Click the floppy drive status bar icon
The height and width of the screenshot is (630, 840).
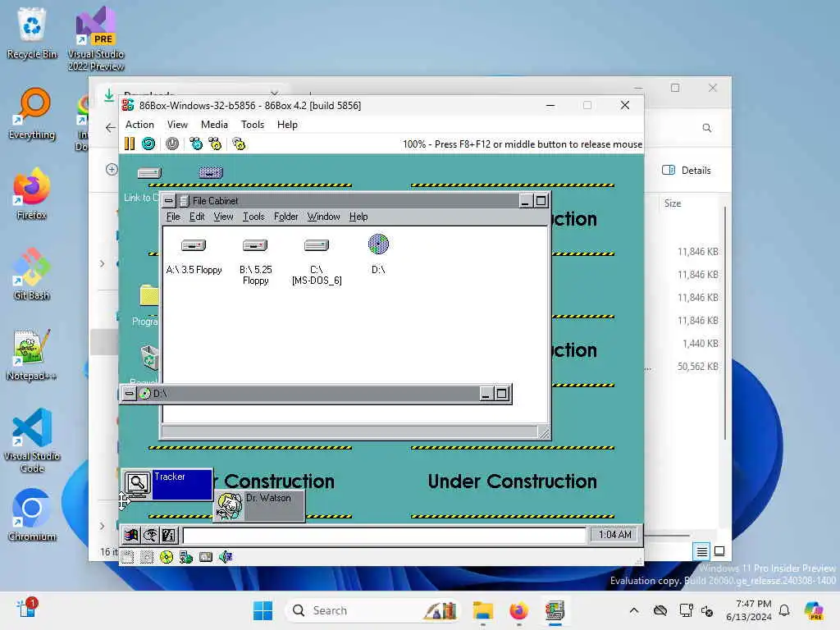click(x=127, y=557)
